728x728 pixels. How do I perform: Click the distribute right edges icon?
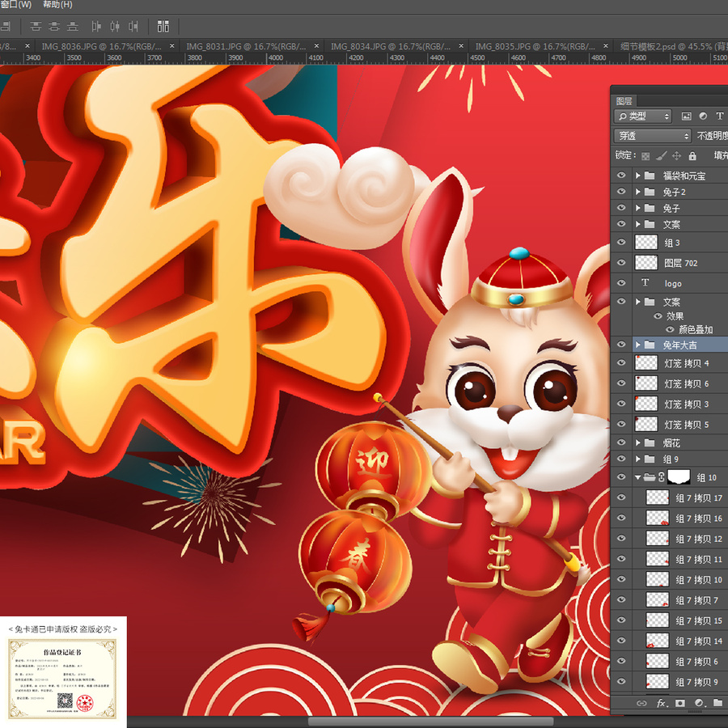point(133,27)
